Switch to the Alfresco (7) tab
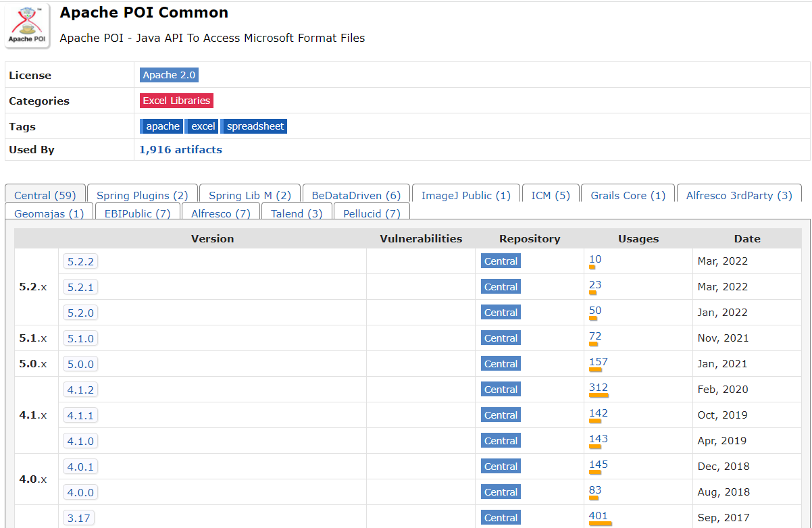The image size is (812, 528). pos(221,213)
